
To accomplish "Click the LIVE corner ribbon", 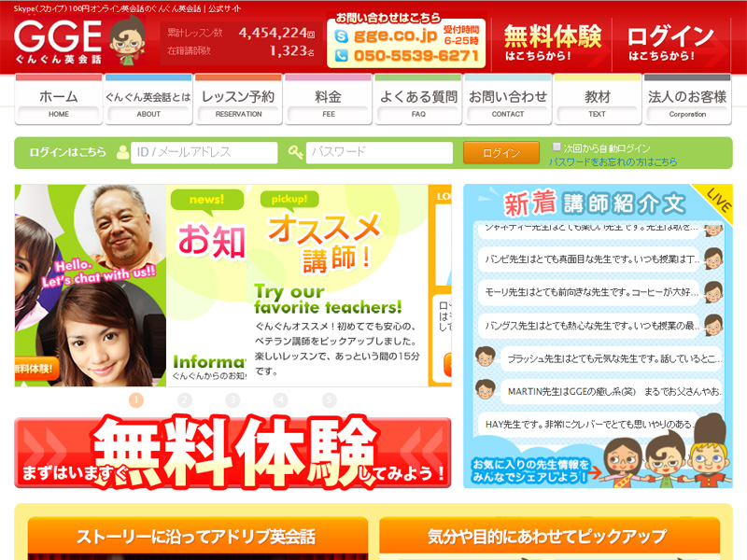I will [718, 200].
